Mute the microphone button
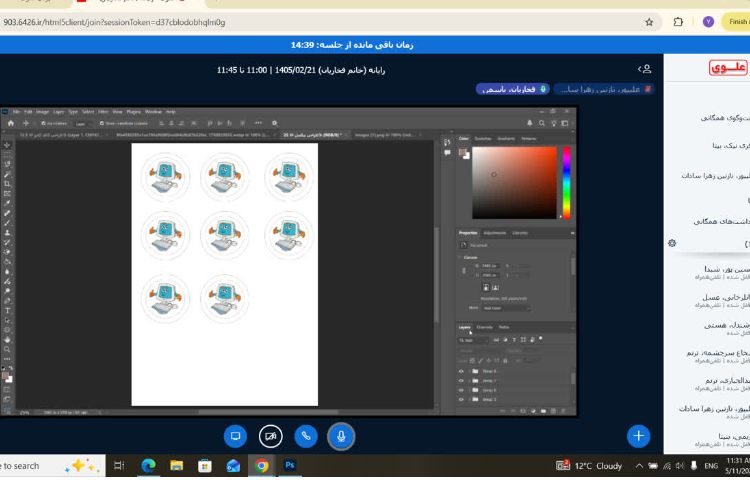Viewport: 750px width, 480px height. point(341,436)
